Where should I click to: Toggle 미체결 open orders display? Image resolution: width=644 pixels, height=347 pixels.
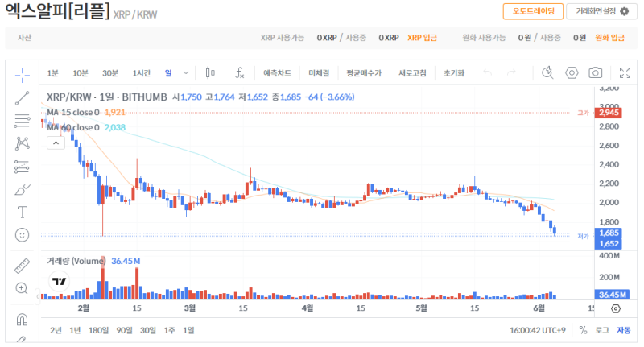[x=319, y=73]
